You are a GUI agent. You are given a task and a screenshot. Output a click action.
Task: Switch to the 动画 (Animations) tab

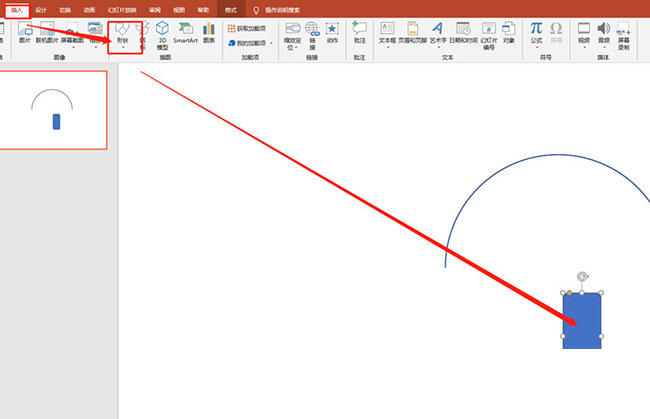coord(89,10)
